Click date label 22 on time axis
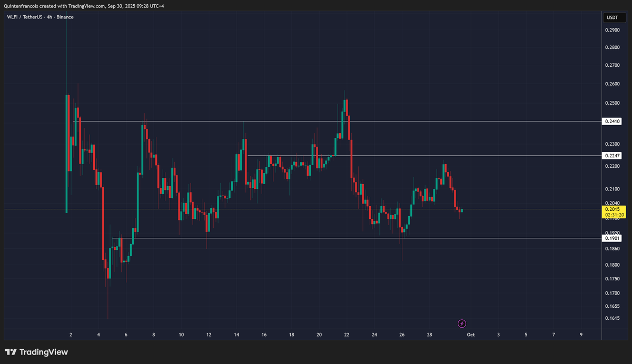The image size is (632, 364). click(x=347, y=335)
